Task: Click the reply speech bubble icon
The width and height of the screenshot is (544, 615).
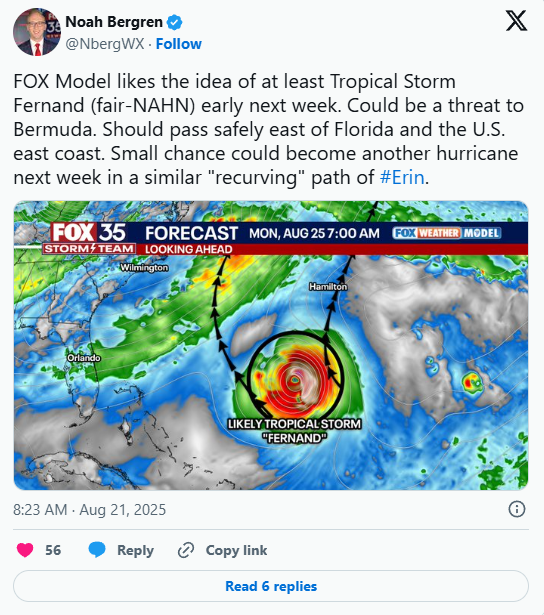Action: [97, 550]
